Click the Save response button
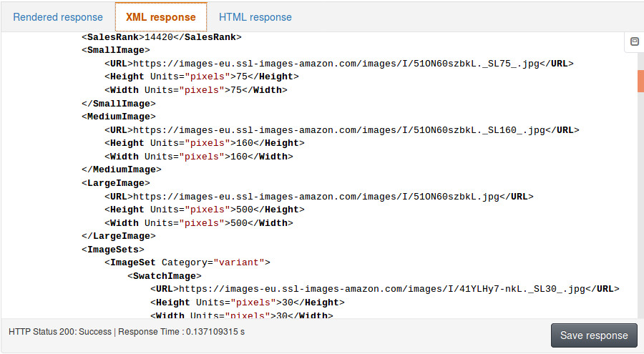Image resolution: width=644 pixels, height=354 pixels. tap(594, 335)
